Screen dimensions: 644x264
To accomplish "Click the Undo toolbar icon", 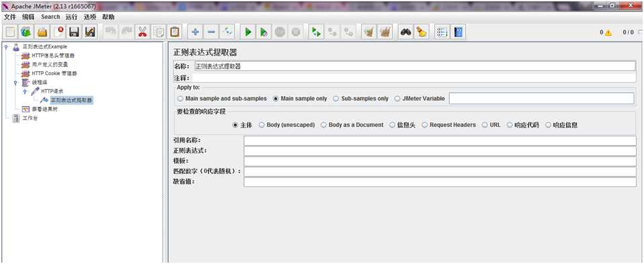I will 110,32.
